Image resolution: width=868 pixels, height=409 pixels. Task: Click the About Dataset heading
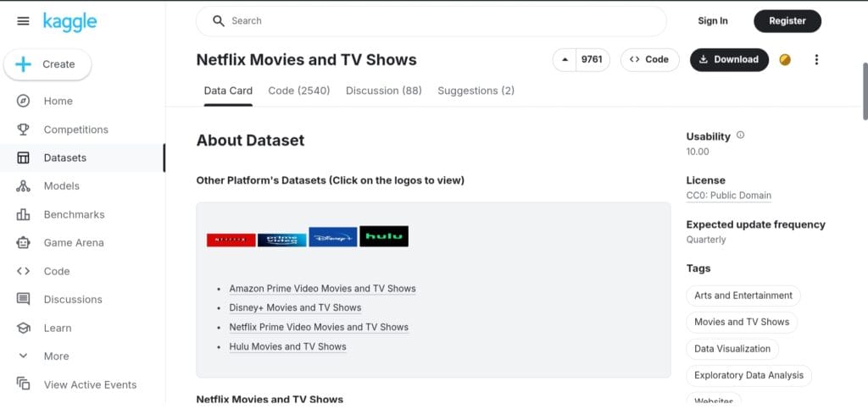[x=250, y=141]
